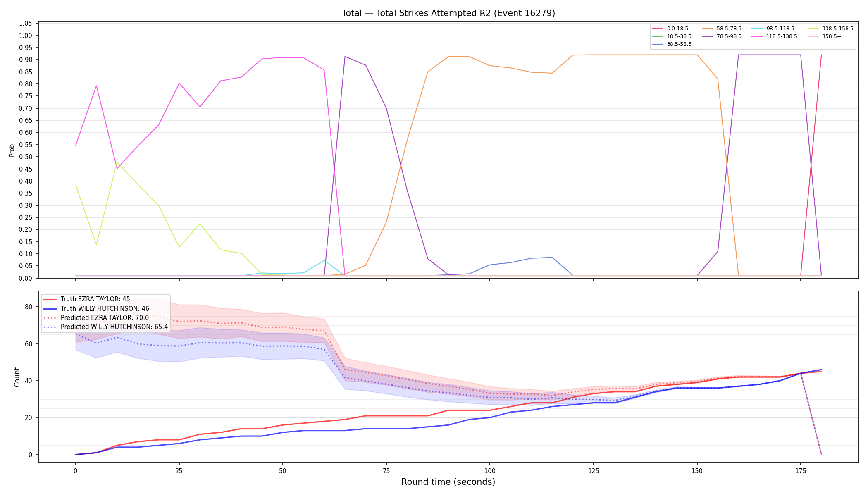Click 'Predicted EZRA TAYLOR: 70.0' legend label
This screenshot has height=496, width=868.
pyautogui.click(x=105, y=318)
